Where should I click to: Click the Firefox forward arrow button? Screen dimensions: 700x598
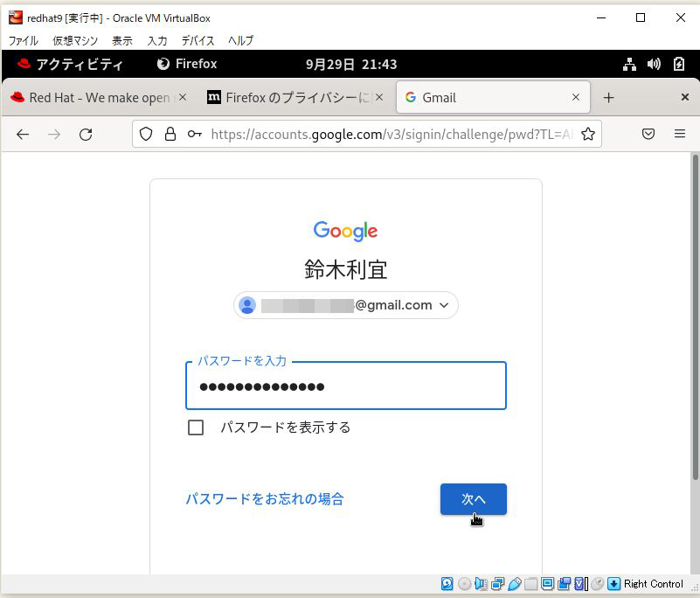click(x=54, y=135)
